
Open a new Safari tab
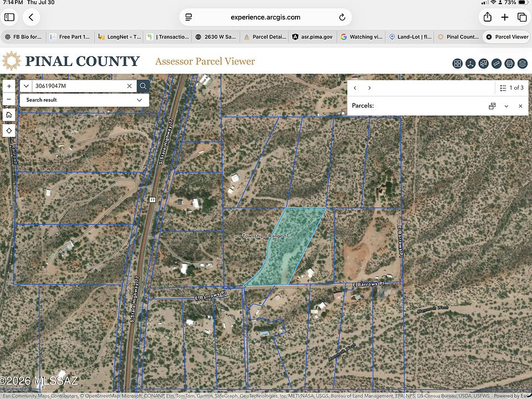pyautogui.click(x=505, y=17)
